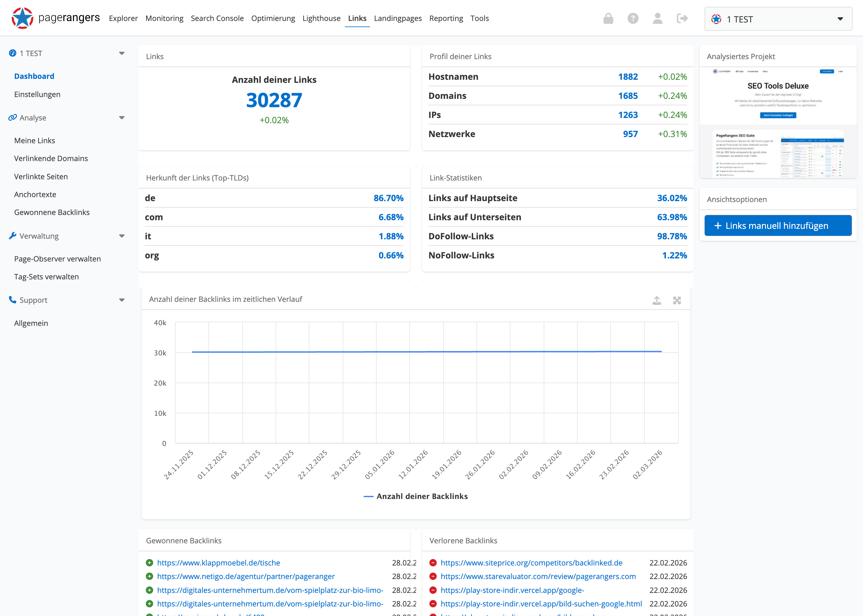Click the logout arrow icon

682,18
